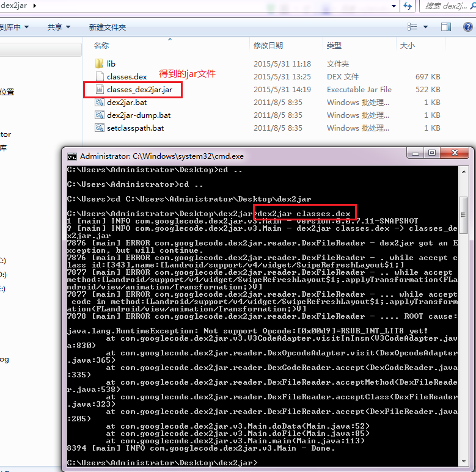Click the dex2jar address breadcrumb
Image resolution: width=476 pixels, height=472 pixels.
[x=13, y=5]
